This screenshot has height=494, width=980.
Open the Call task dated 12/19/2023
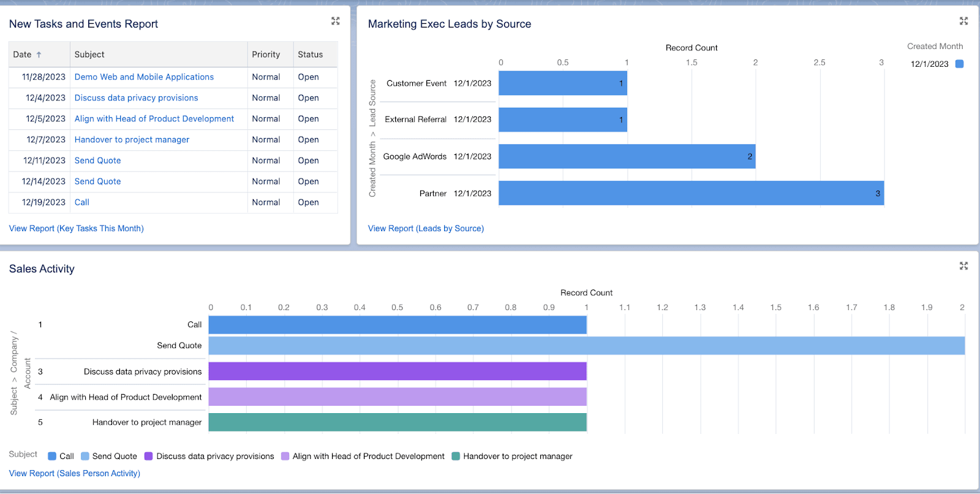pyautogui.click(x=82, y=202)
